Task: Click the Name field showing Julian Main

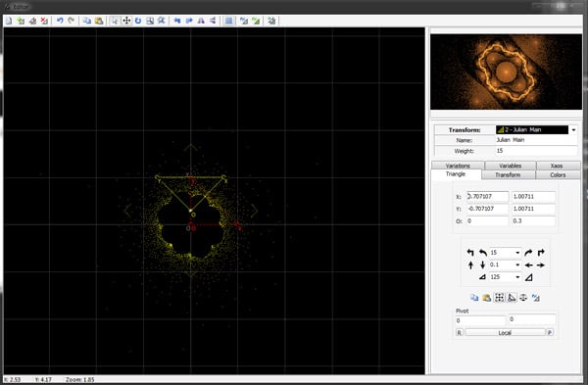Action: point(536,140)
